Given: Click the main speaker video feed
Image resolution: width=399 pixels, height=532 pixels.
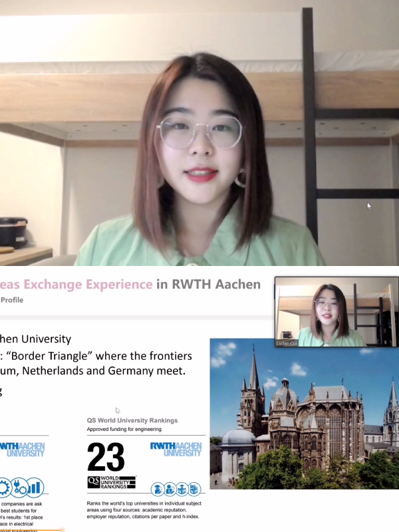Looking at the screenshot, I should (199, 132).
